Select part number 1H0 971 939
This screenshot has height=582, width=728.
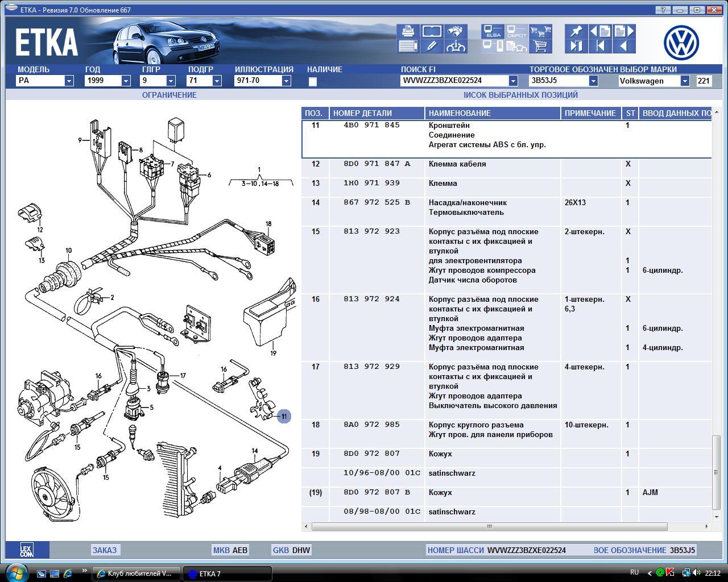tap(371, 183)
